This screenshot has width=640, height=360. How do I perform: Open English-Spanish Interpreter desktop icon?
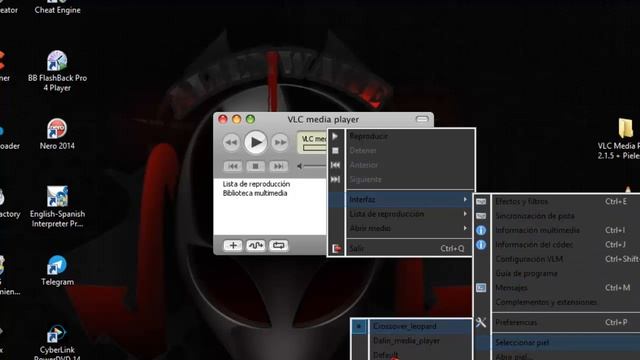[57, 207]
